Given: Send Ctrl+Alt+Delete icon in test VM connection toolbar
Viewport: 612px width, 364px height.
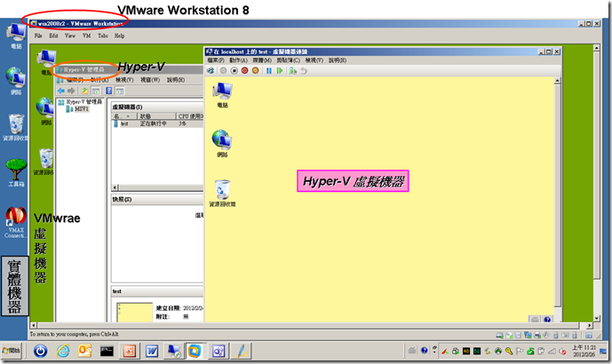Looking at the screenshot, I should pyautogui.click(x=211, y=71).
